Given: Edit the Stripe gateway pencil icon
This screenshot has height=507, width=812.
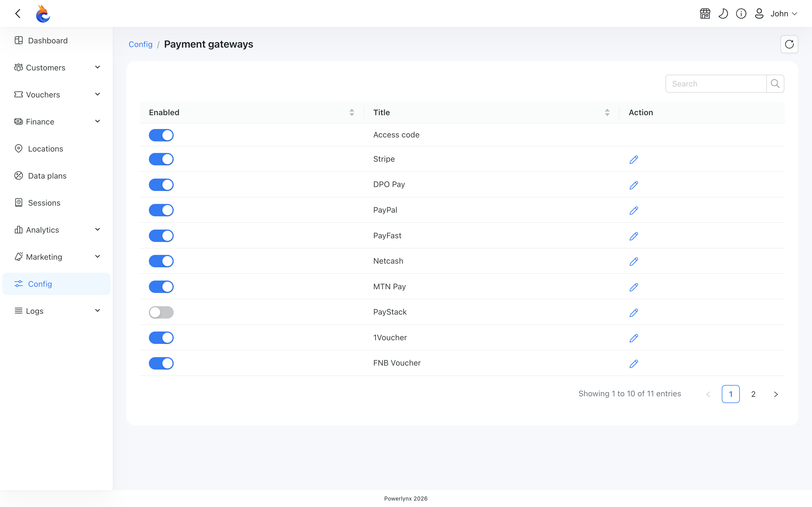Looking at the screenshot, I should click(x=634, y=159).
